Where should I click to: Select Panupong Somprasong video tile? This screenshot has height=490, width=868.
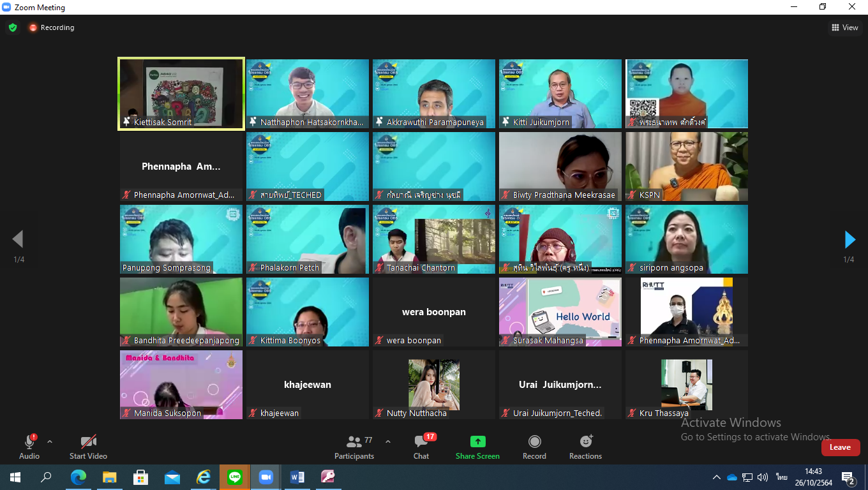(181, 239)
